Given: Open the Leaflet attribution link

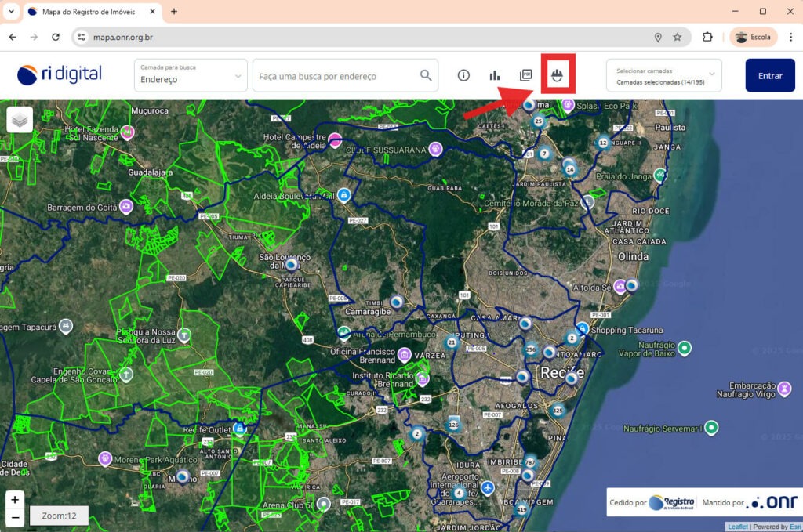Looking at the screenshot, I should (x=737, y=527).
